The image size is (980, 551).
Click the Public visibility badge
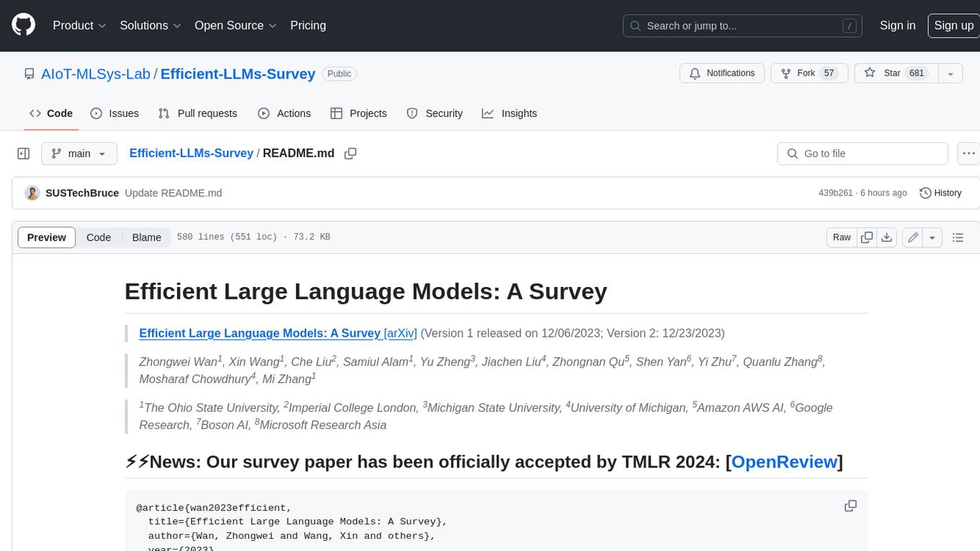point(339,74)
